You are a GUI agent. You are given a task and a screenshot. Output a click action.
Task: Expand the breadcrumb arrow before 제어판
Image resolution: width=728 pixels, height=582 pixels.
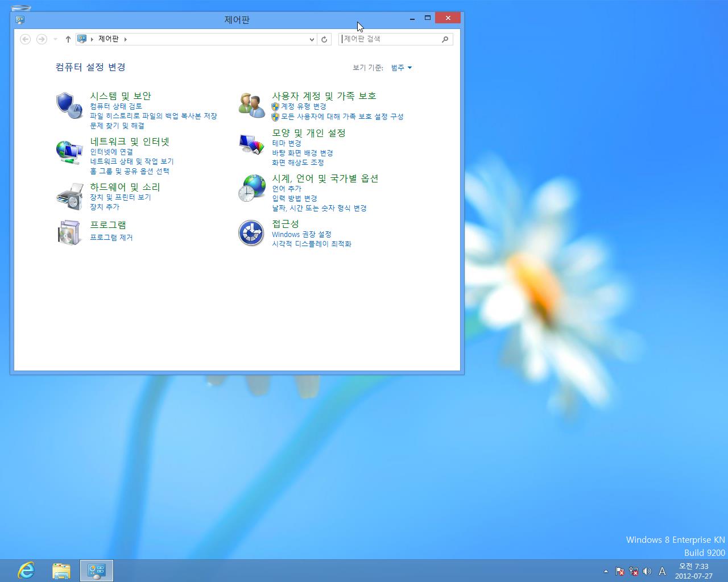pyautogui.click(x=92, y=39)
